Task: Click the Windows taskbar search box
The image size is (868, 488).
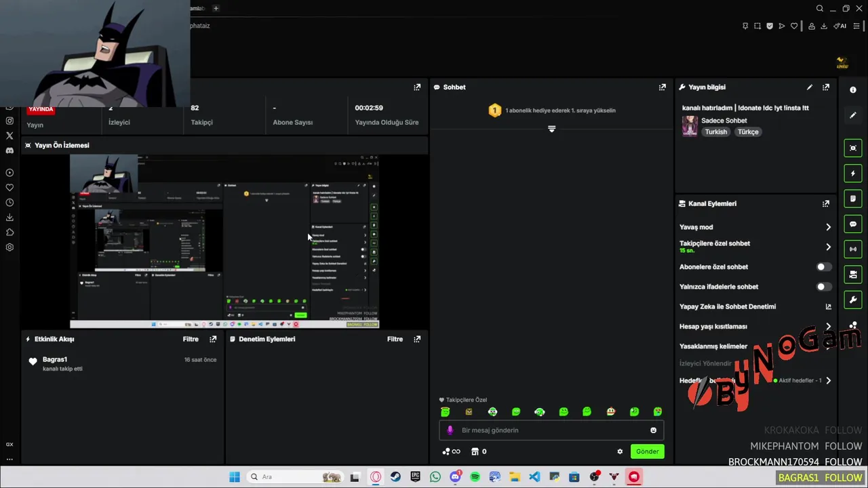Action: [x=295, y=477]
